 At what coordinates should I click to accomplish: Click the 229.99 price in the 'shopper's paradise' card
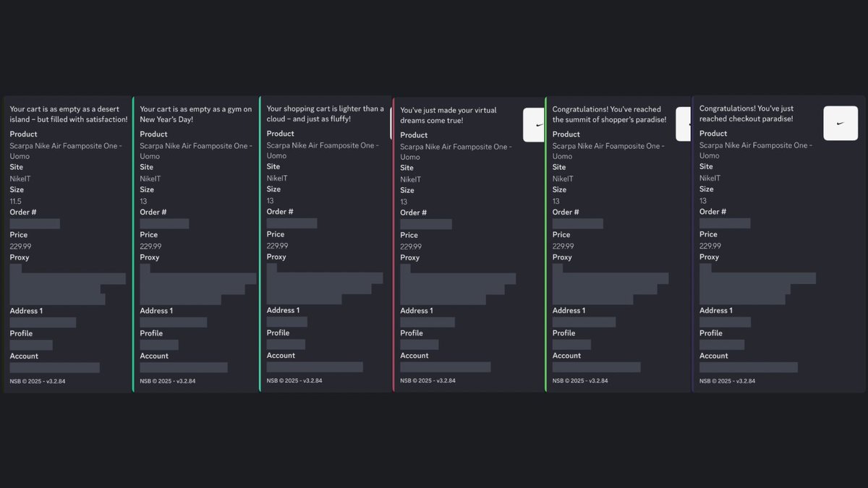563,247
